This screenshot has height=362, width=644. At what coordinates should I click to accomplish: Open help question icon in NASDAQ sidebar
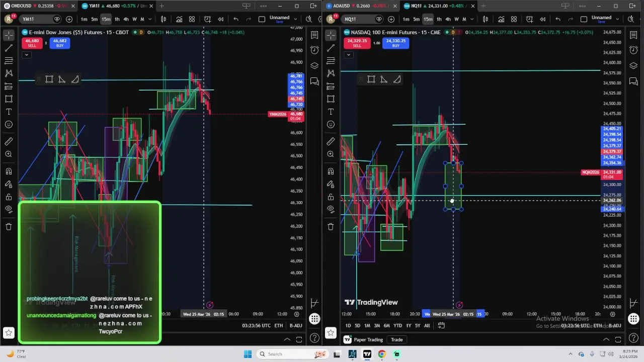[633, 338]
